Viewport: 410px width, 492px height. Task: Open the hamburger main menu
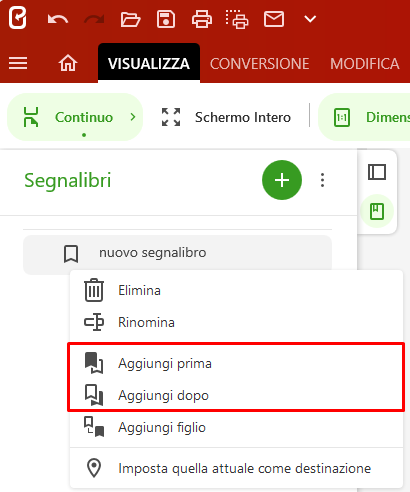coord(18,63)
